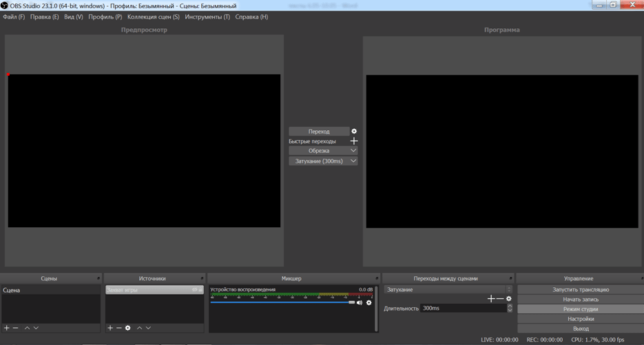The image size is (644, 345).
Task: Open source properties gear in Источники panel
Action: tap(128, 328)
